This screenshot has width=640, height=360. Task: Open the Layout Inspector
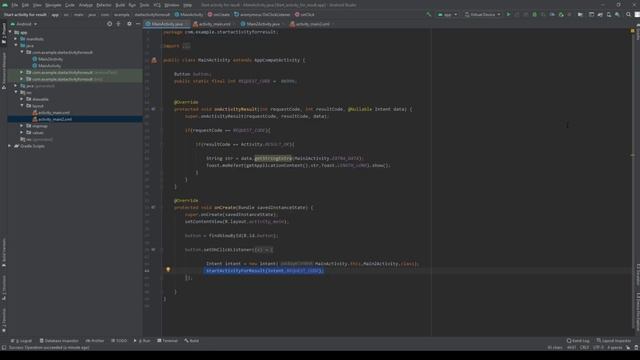coord(614,340)
